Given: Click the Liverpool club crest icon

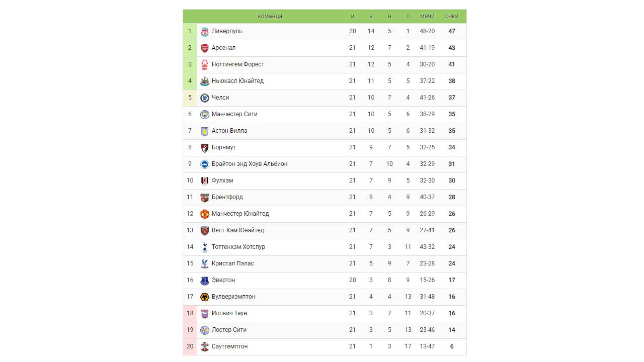Looking at the screenshot, I should (x=205, y=32).
